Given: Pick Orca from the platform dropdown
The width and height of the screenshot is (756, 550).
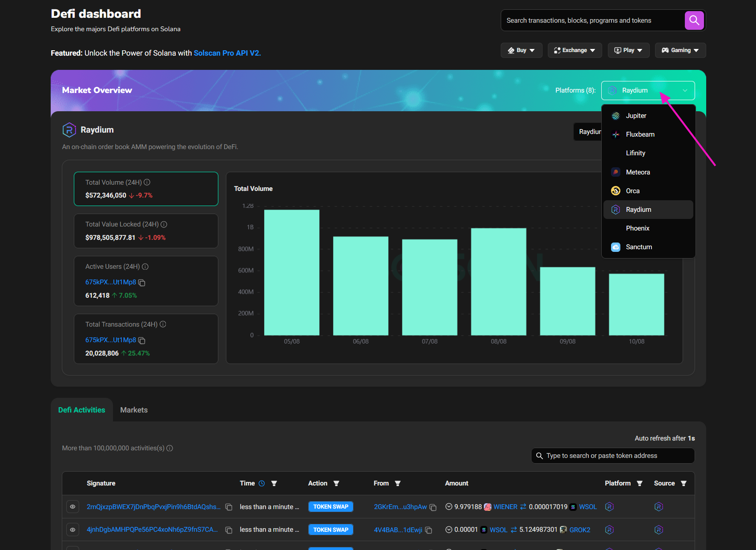Looking at the screenshot, I should point(648,191).
